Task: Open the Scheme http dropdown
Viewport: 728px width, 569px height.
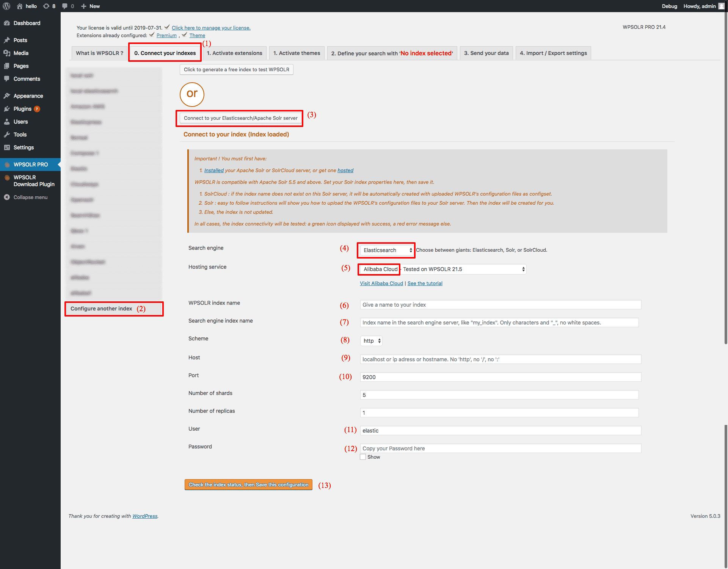Action: (x=371, y=341)
